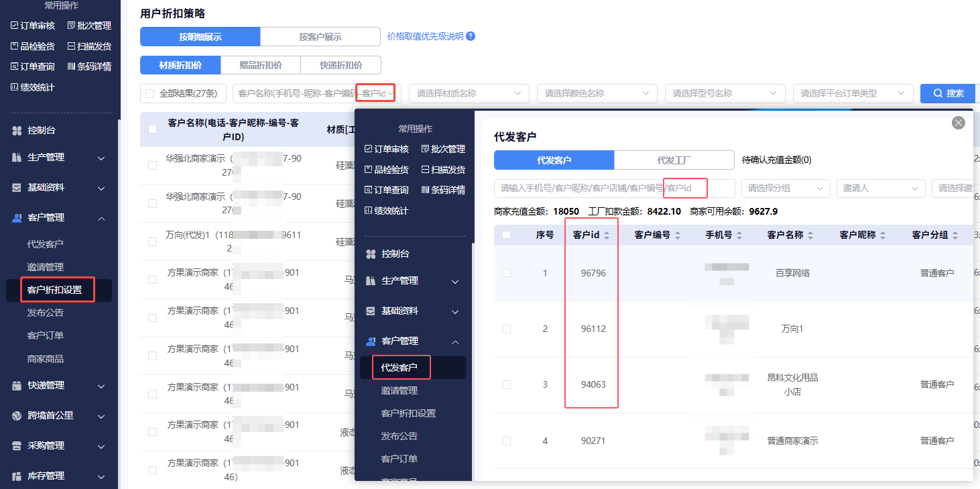980x489 pixels.
Task: Sort by 客户昵称 using its sort icon
Action: click(882, 235)
